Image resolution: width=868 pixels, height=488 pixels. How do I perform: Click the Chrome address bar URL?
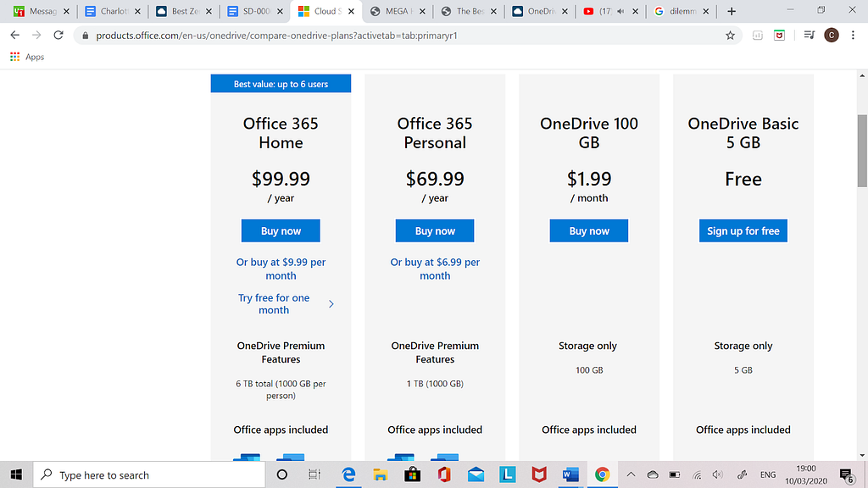[277, 36]
